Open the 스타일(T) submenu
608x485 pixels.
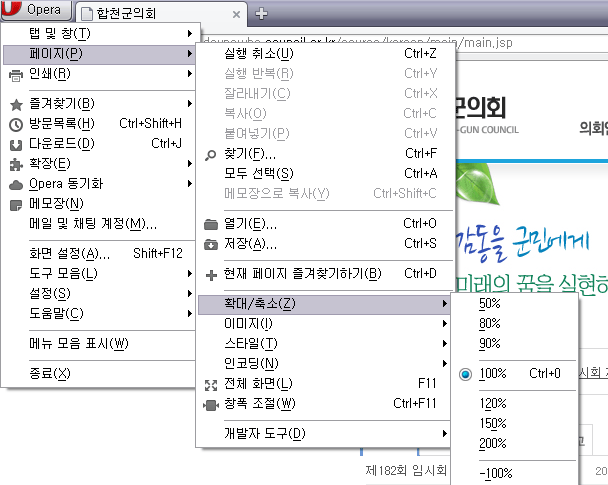(325, 343)
